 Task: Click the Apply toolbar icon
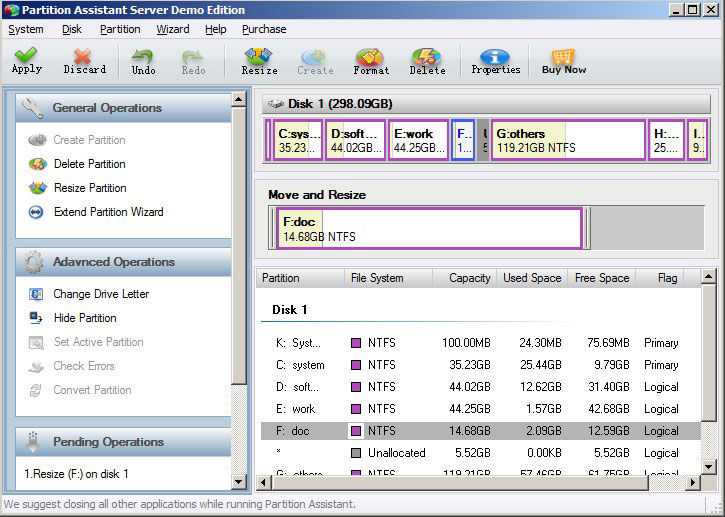click(x=26, y=55)
